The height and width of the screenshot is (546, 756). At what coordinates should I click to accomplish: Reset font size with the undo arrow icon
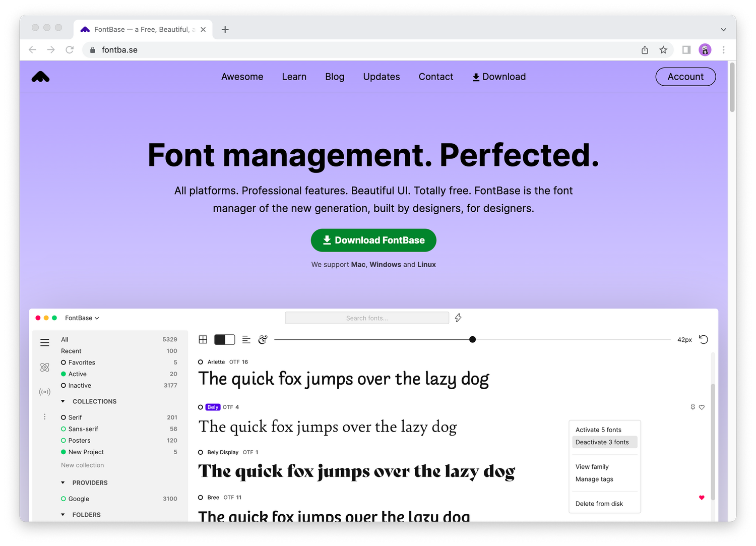pyautogui.click(x=704, y=339)
